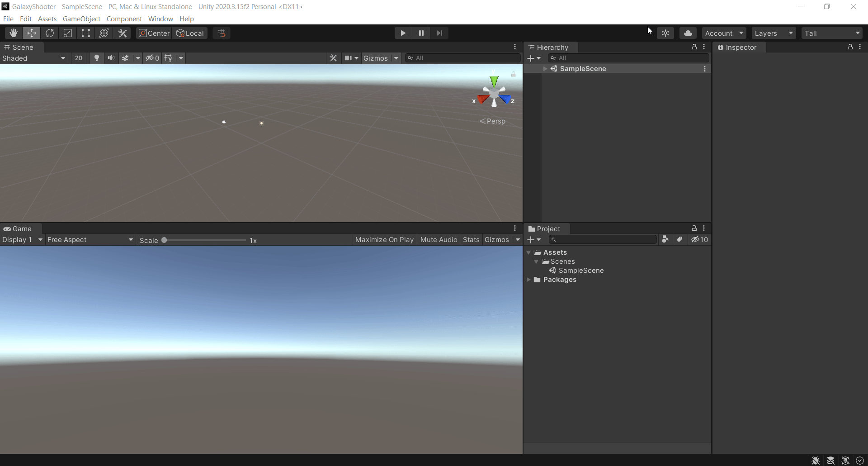This screenshot has width=868, height=466.
Task: Select the Scale tool
Action: pos(68,33)
